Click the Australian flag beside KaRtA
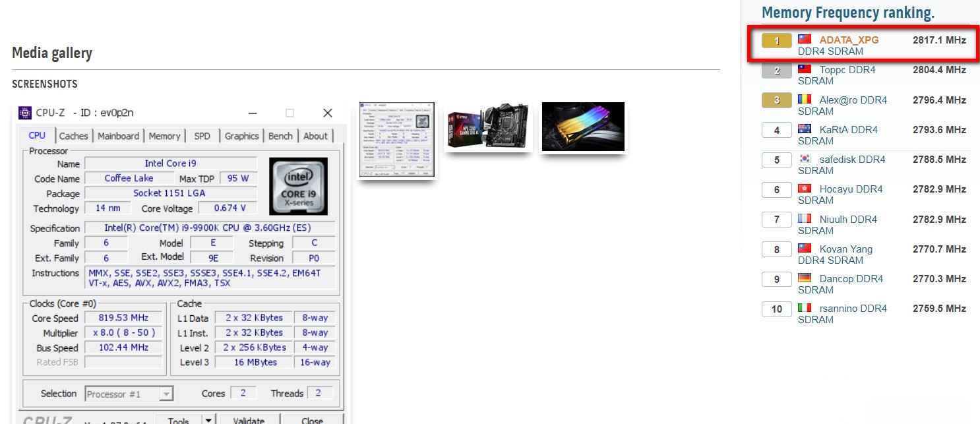Screen dimensions: 980x424 [805, 129]
